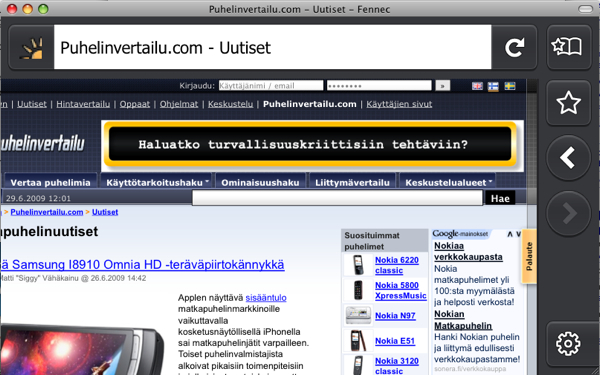This screenshot has height=375, width=600.
Task: Open preferences with the gear button
Action: coord(569,343)
